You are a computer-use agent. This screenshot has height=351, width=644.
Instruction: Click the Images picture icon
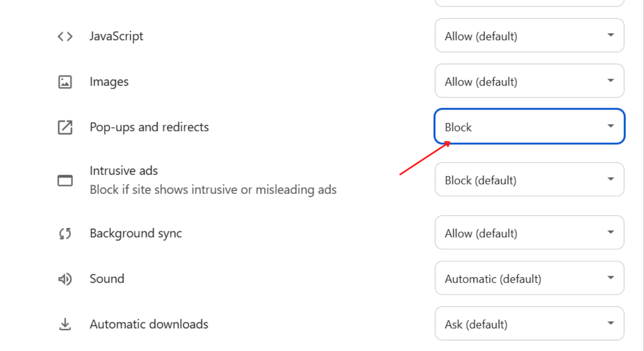click(x=64, y=82)
